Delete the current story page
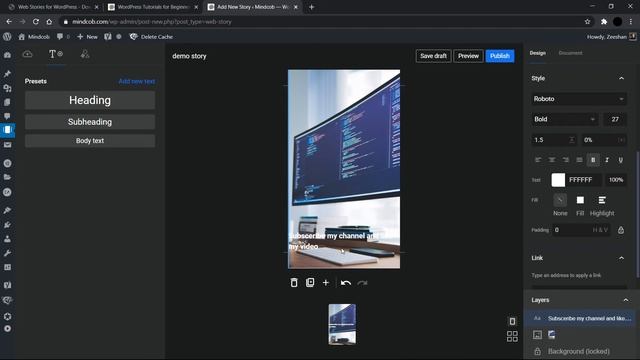This screenshot has height=360, width=640. click(294, 282)
